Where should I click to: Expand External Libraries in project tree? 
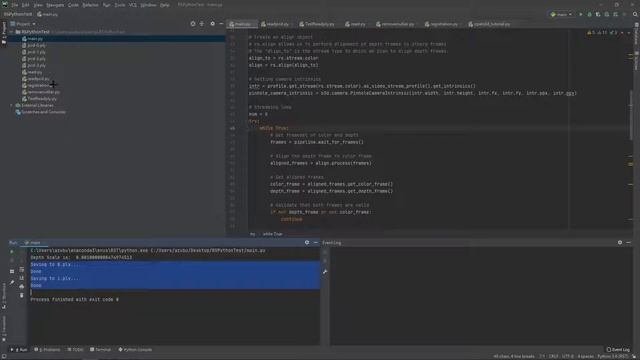point(11,105)
